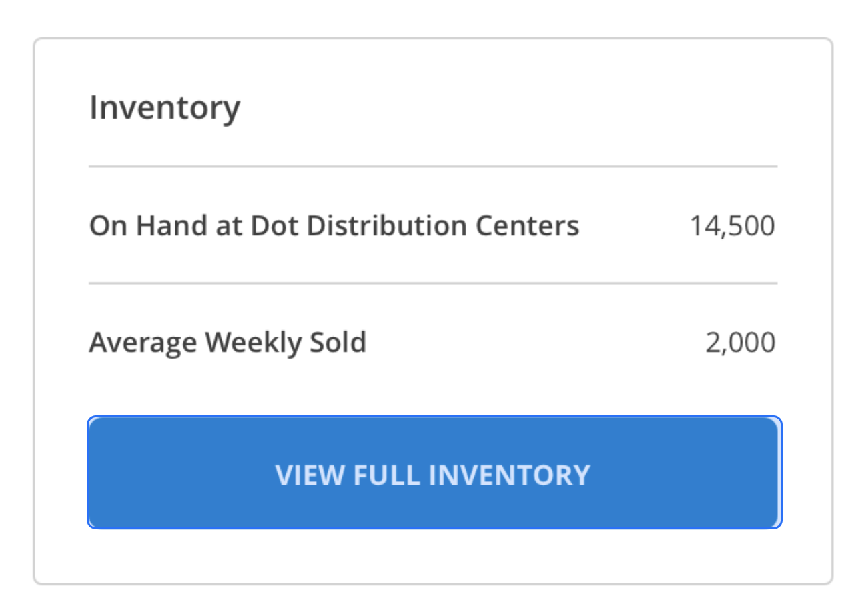
Task: Select the Inventory card heading
Action: pos(165,108)
